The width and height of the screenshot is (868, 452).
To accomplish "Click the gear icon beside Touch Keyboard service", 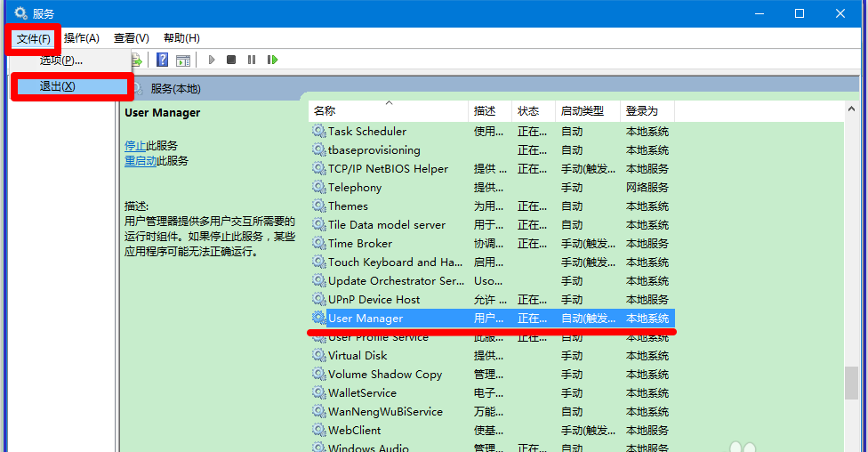I will point(319,262).
